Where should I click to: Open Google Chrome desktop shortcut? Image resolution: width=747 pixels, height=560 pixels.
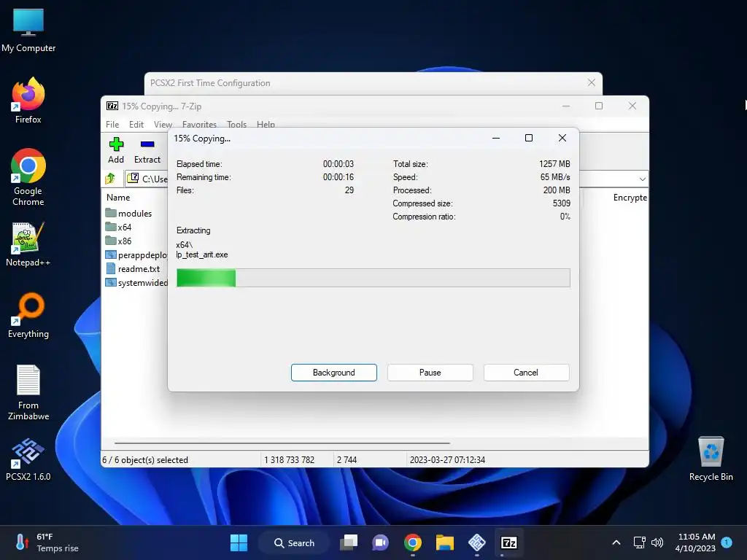tap(28, 177)
